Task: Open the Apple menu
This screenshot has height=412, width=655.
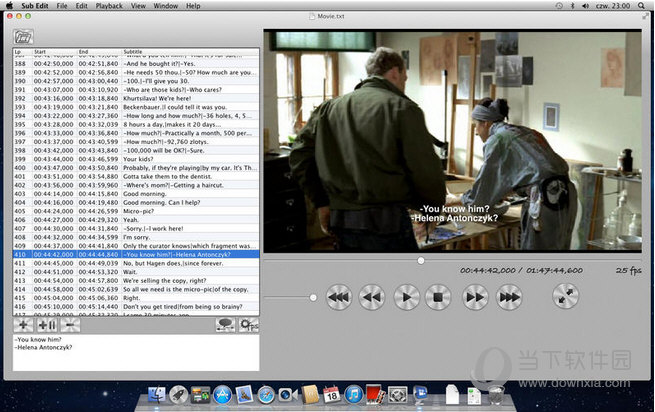Action: click(x=9, y=6)
